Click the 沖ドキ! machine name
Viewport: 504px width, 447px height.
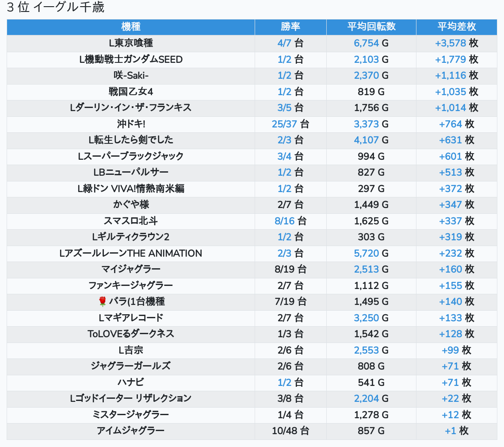(x=131, y=124)
